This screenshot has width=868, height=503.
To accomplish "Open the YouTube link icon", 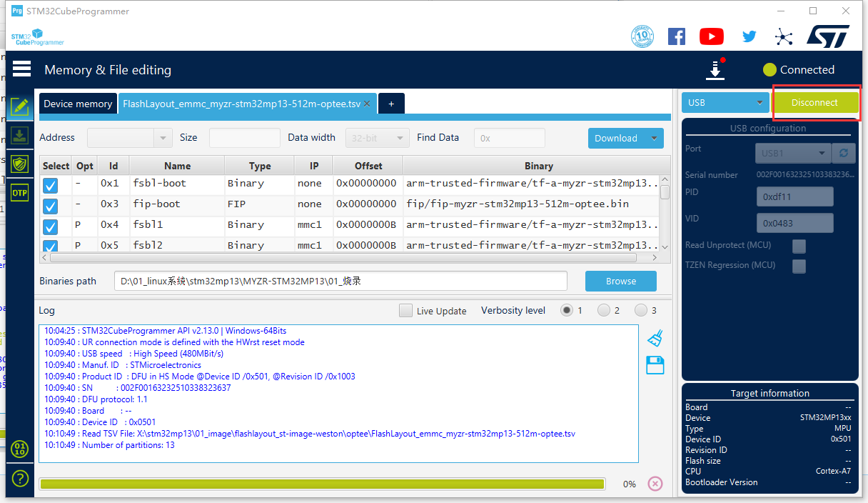I will 712,36.
